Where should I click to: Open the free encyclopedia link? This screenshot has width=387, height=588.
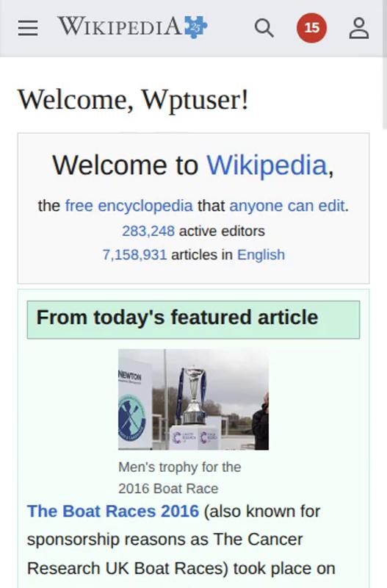129,206
